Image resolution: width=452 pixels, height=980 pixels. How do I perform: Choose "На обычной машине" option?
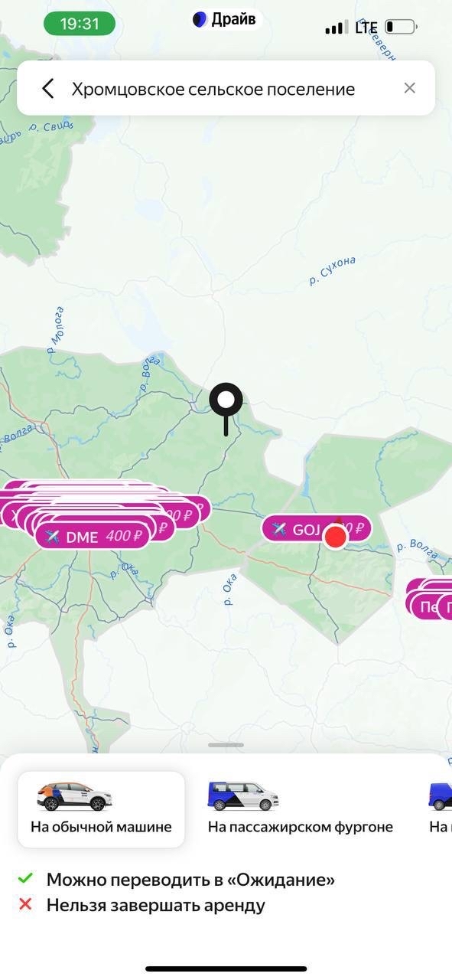(x=101, y=809)
